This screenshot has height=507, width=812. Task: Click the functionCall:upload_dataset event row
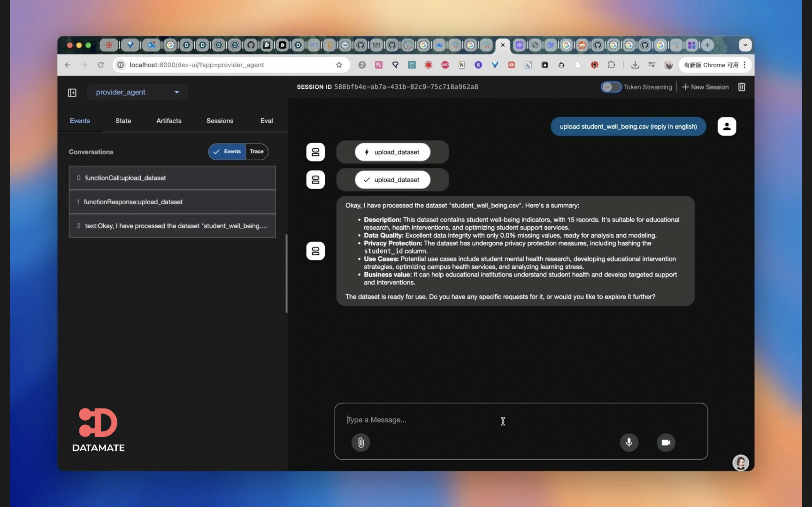(x=172, y=178)
